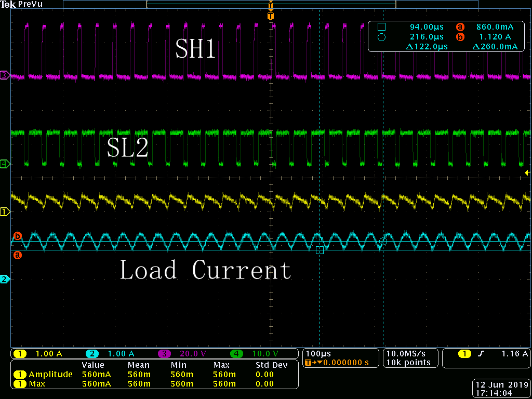Click channel 4 badge in scale readout

click(x=237, y=354)
